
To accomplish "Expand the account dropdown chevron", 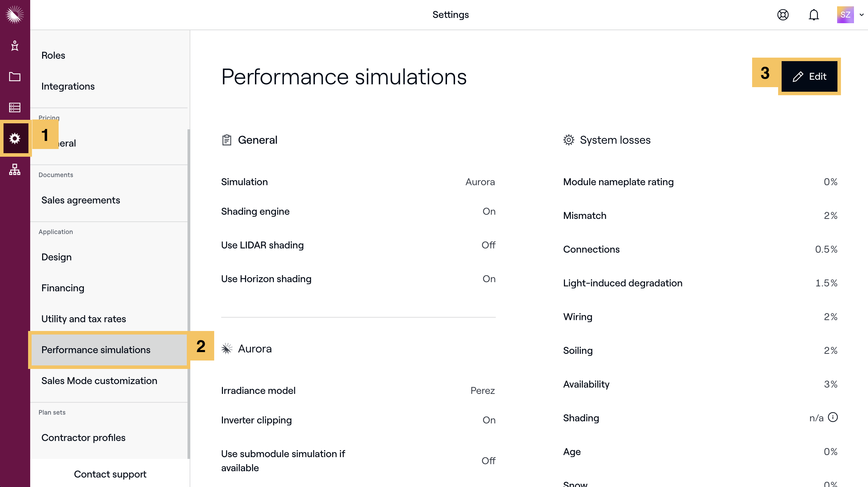I will [x=862, y=15].
